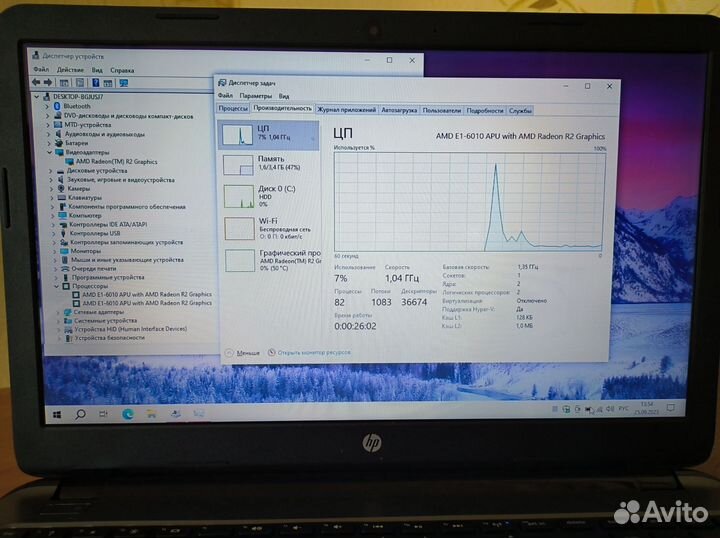Select Память (Memory) panel in sidebar
This screenshot has width=720, height=538.
pyautogui.click(x=270, y=165)
